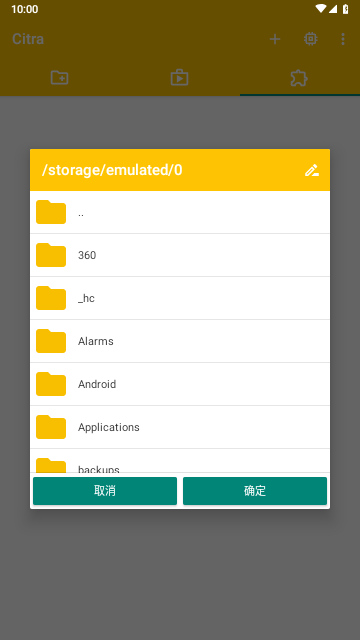Open the 360 folder

coord(180,255)
